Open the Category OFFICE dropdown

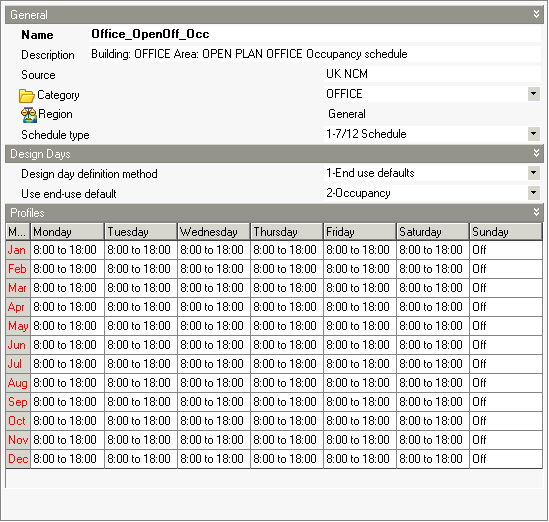(533, 94)
